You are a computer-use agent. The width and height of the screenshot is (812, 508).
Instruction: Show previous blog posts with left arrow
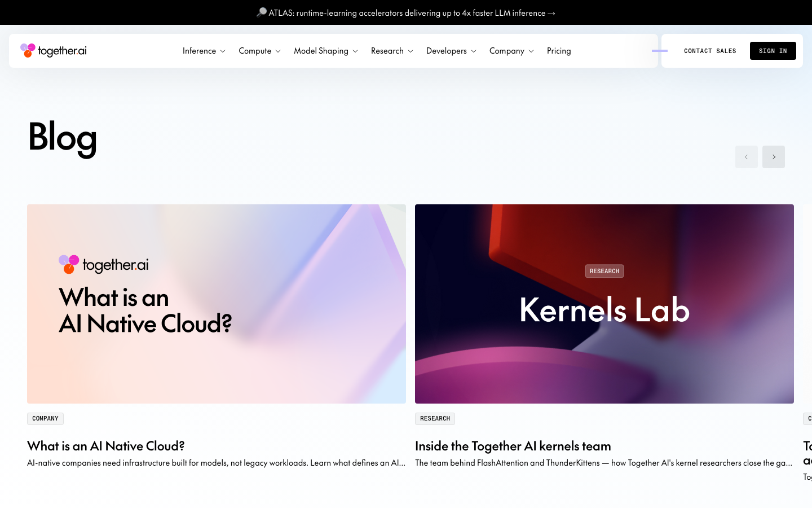[x=747, y=157]
